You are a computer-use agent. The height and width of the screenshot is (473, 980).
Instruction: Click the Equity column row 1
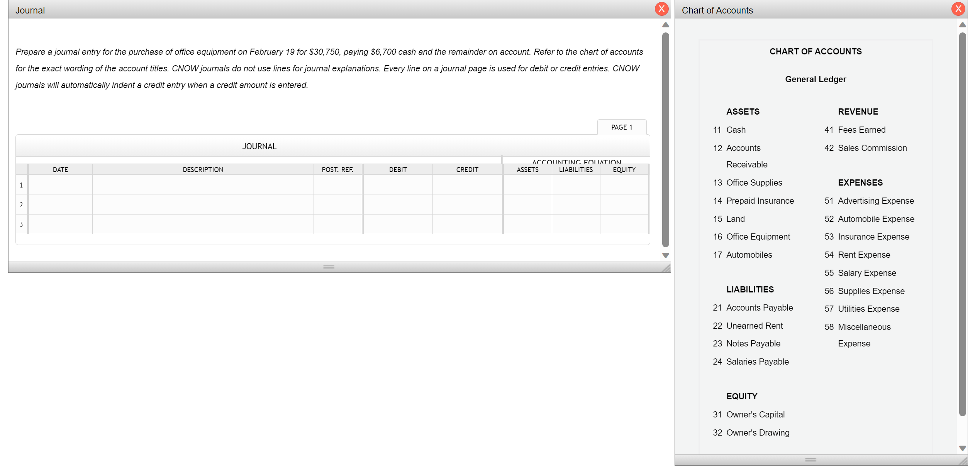625,185
